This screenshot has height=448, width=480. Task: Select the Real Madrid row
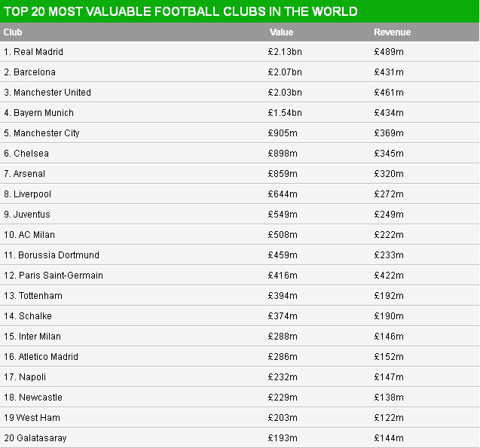240,52
